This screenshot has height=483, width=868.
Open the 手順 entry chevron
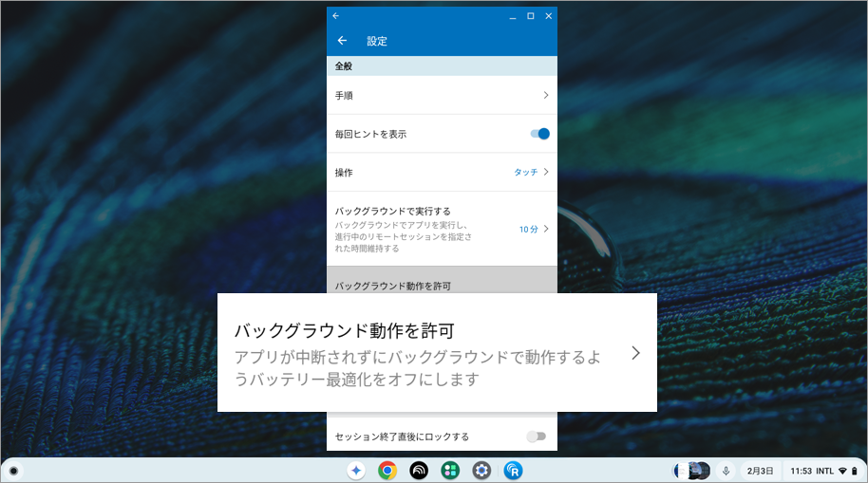546,95
